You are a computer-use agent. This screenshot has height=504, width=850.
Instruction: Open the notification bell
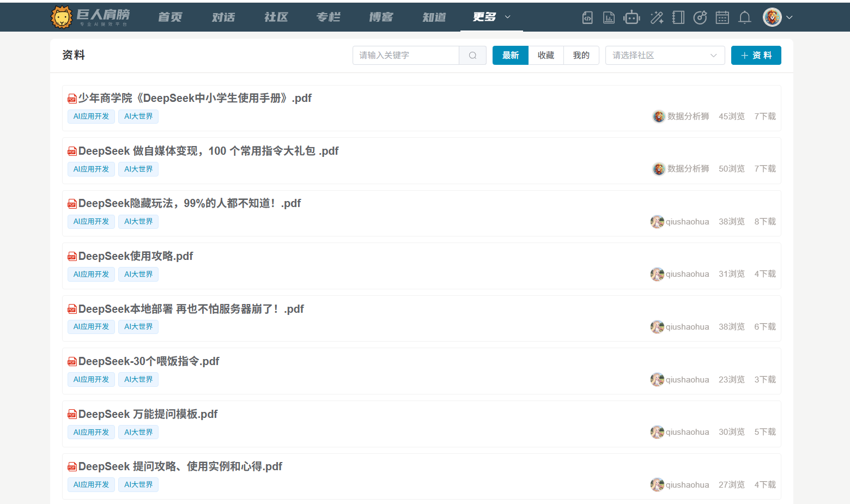(744, 17)
